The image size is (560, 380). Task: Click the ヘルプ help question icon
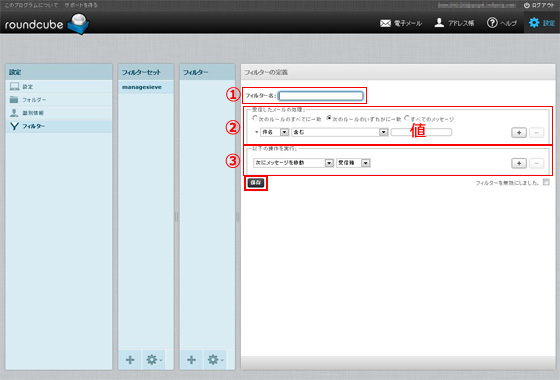492,23
